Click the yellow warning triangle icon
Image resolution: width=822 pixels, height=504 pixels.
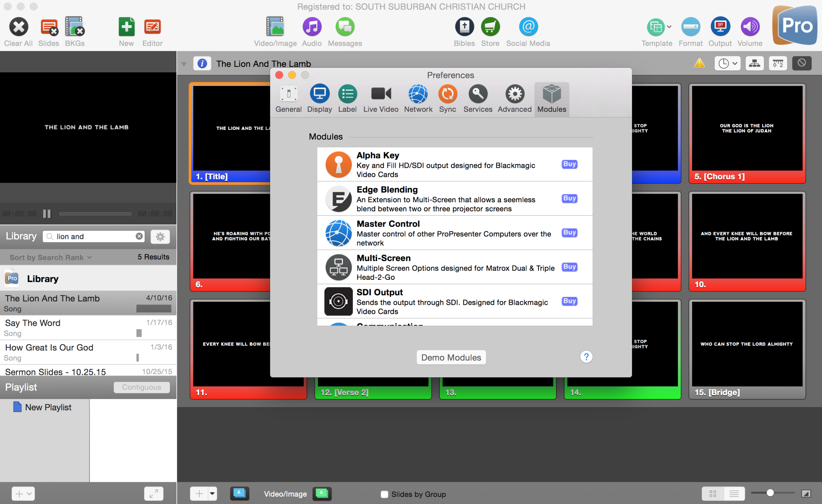click(699, 63)
